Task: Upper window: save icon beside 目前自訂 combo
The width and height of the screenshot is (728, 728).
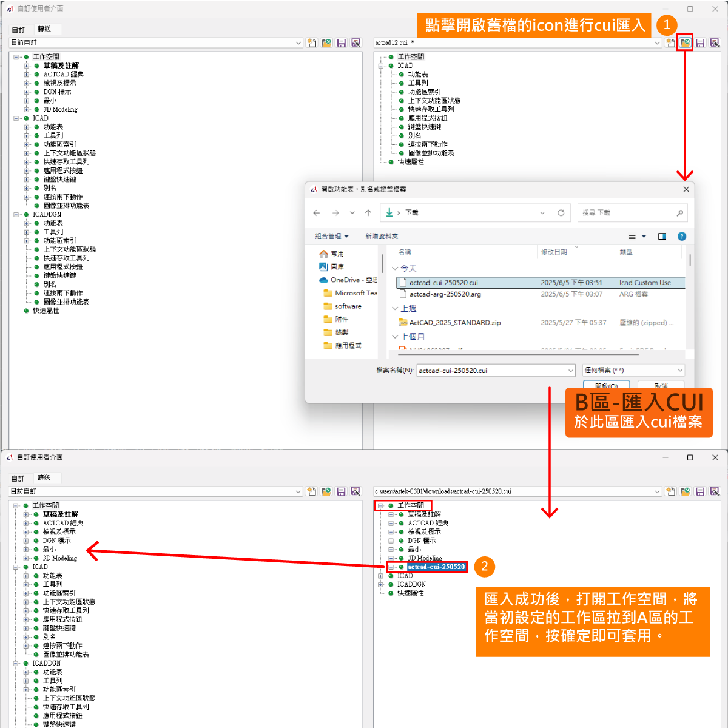Action: pos(341,42)
